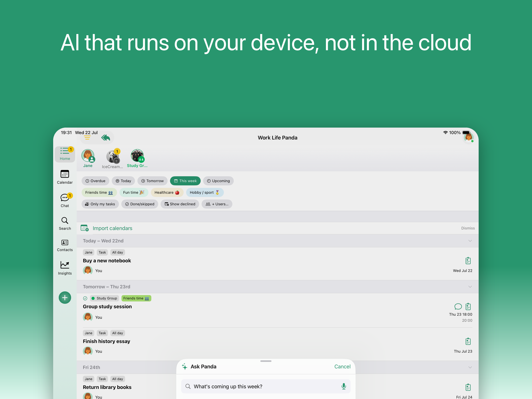
Task: Toggle Done/skipped filter
Action: (x=140, y=204)
